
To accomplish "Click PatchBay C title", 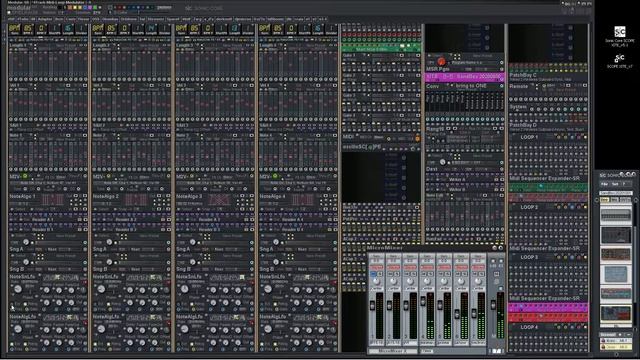I will click(x=523, y=76).
